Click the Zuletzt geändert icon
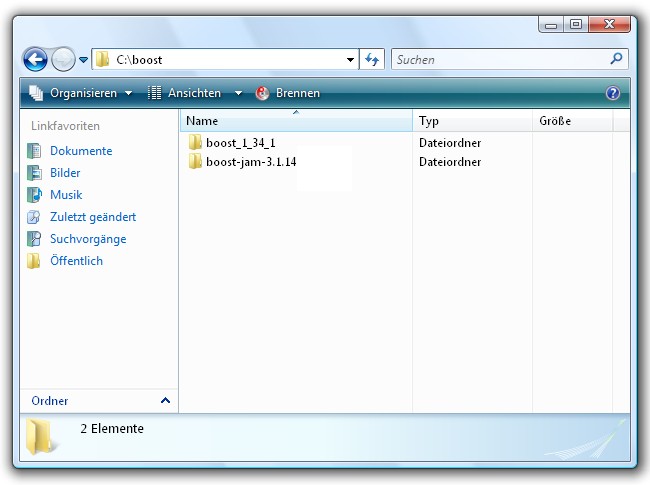 [x=34, y=217]
